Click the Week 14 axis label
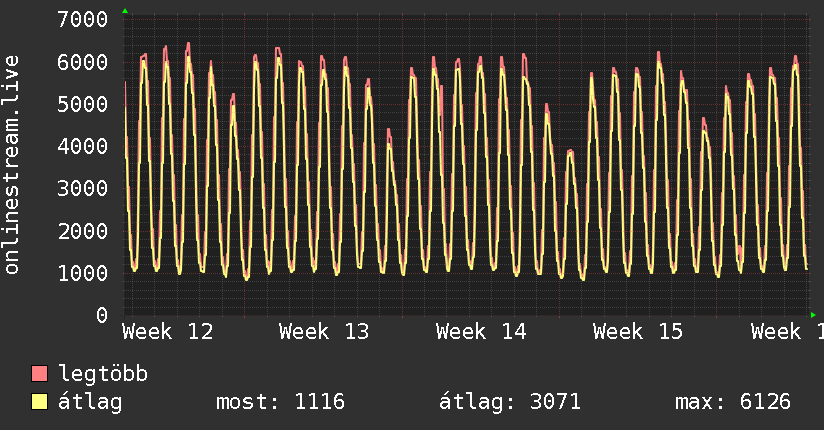 click(x=481, y=331)
